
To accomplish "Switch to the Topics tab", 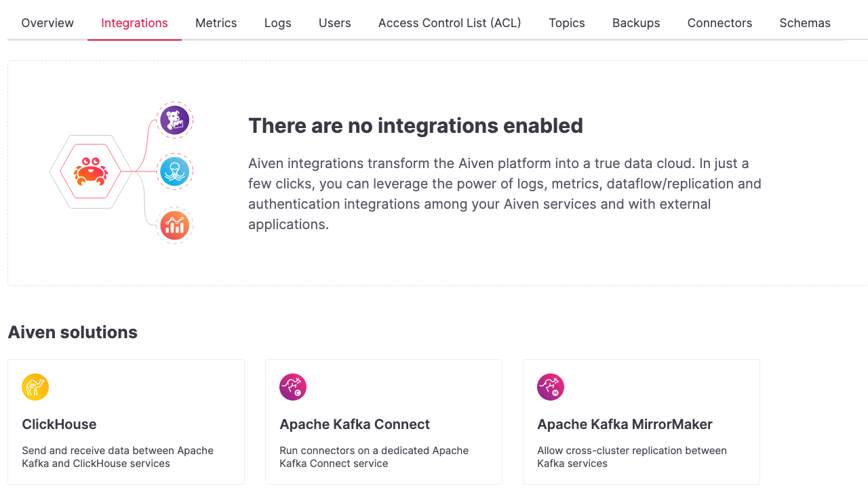I will pyautogui.click(x=566, y=22).
